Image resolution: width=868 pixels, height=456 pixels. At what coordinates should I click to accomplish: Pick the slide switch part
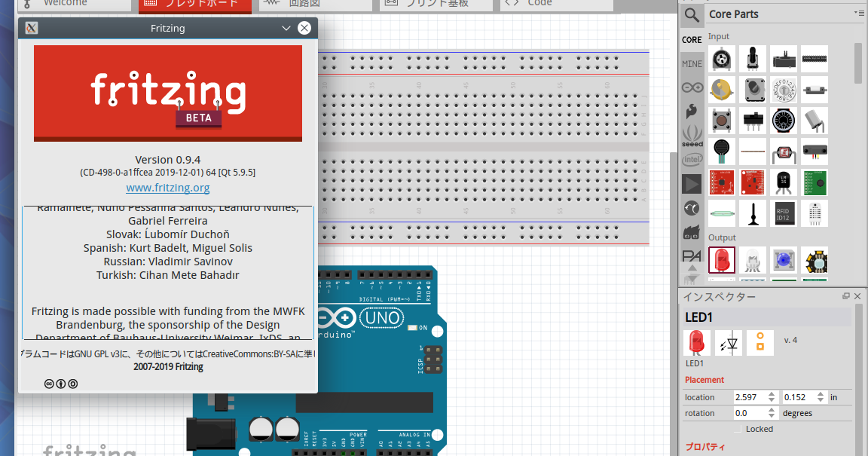click(x=752, y=121)
